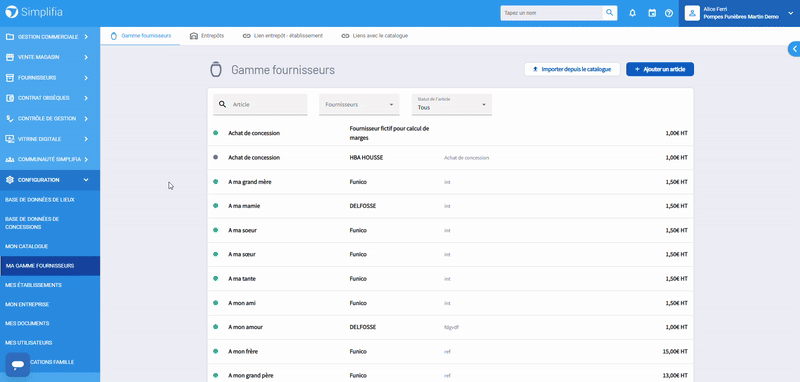Switch to the Entrepôts tab

[x=207, y=36]
